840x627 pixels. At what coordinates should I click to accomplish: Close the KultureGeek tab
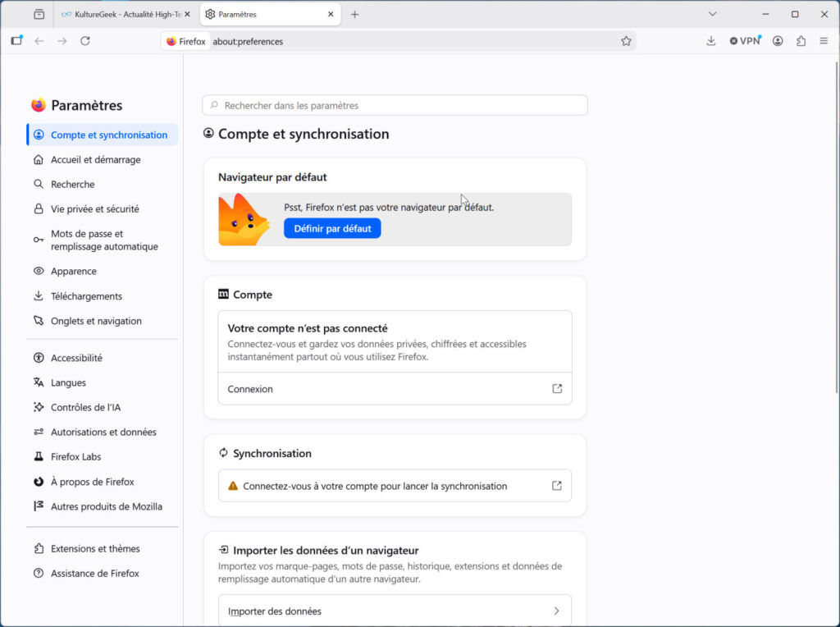pyautogui.click(x=187, y=15)
